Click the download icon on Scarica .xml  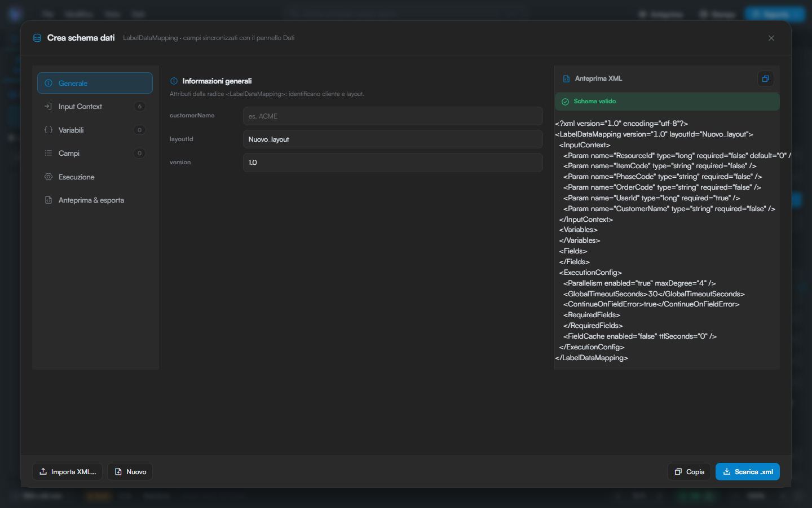[727, 471]
